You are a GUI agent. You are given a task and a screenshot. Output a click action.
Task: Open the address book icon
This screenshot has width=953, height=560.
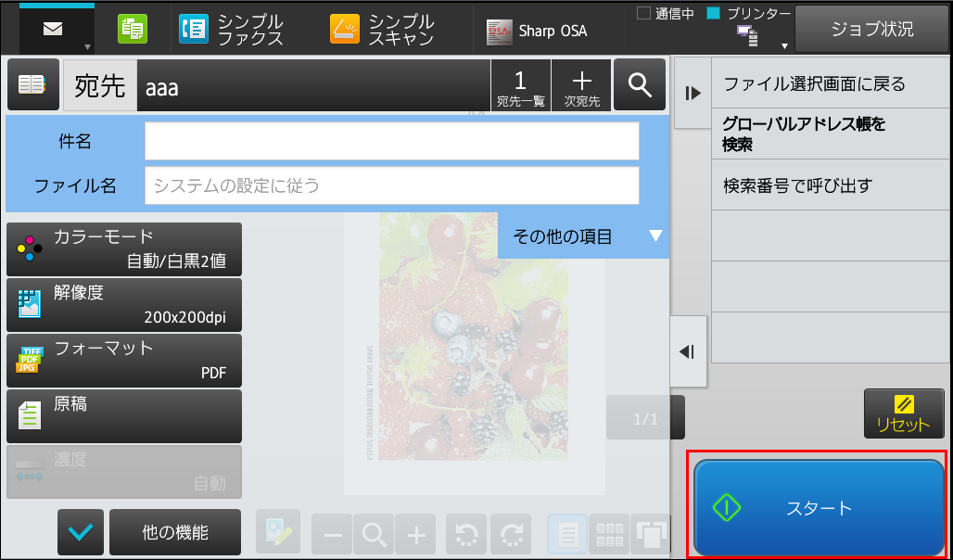click(32, 84)
